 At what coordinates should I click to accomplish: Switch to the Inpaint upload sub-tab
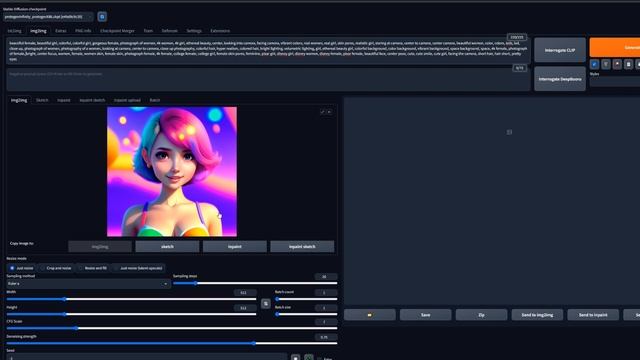coord(127,100)
